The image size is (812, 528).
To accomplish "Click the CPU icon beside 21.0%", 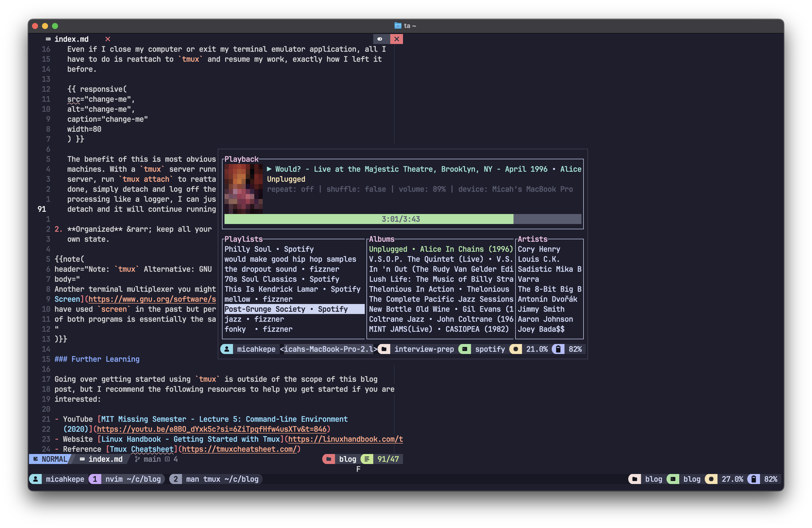I will (515, 349).
